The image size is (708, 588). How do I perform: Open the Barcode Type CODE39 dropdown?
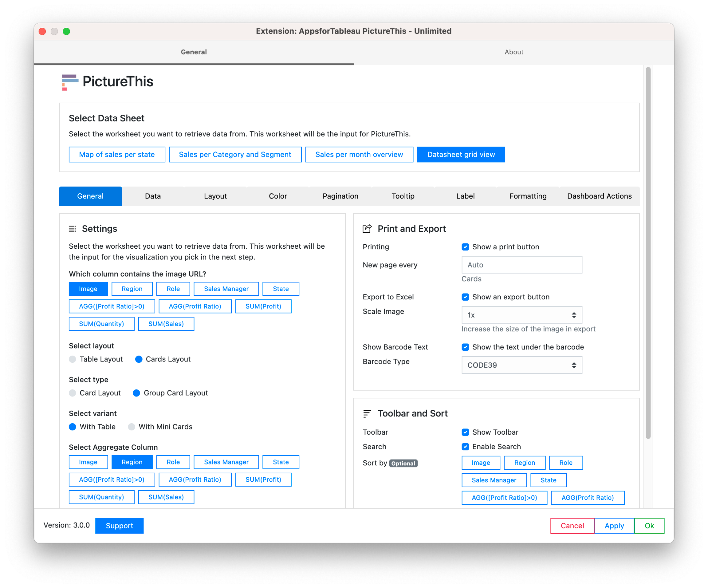(x=521, y=365)
